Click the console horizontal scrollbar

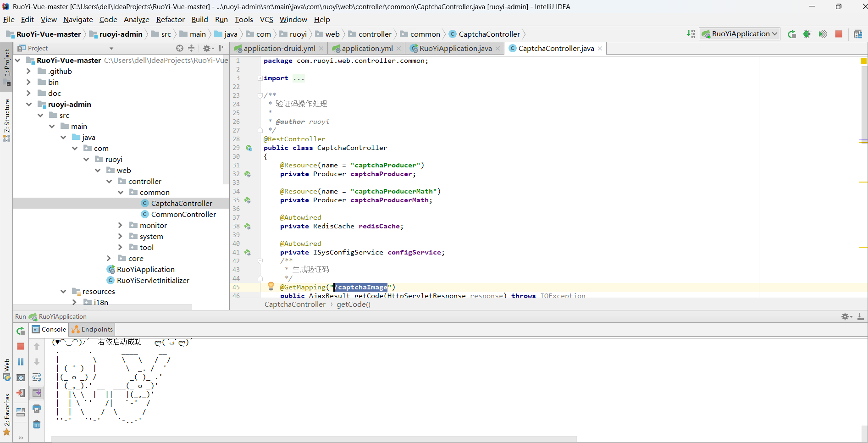(314, 438)
